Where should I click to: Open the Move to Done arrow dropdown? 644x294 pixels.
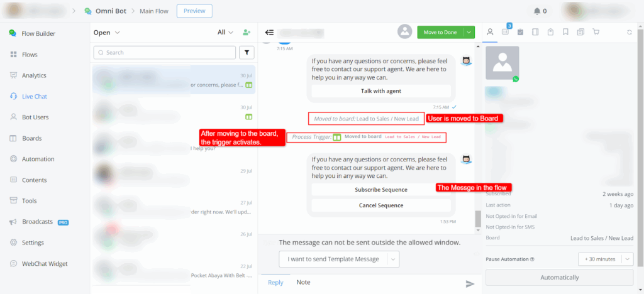[469, 33]
